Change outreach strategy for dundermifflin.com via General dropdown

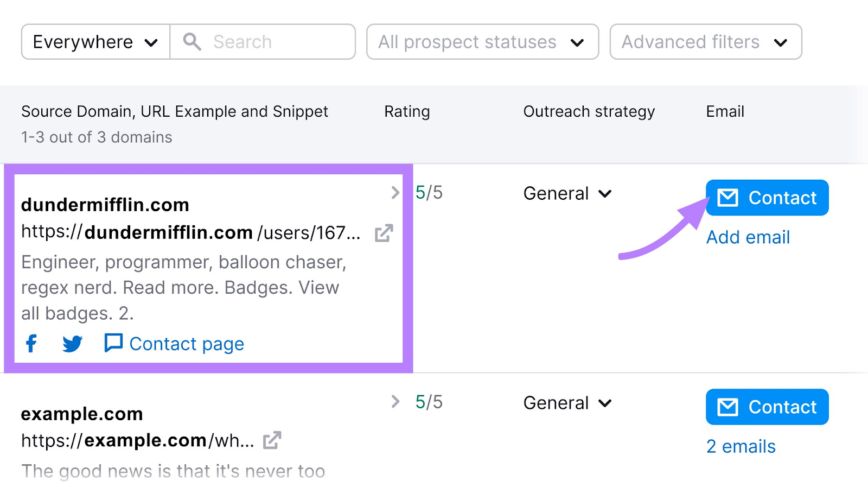(567, 193)
